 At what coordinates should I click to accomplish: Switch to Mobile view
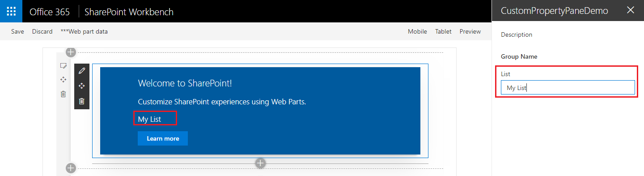click(417, 31)
